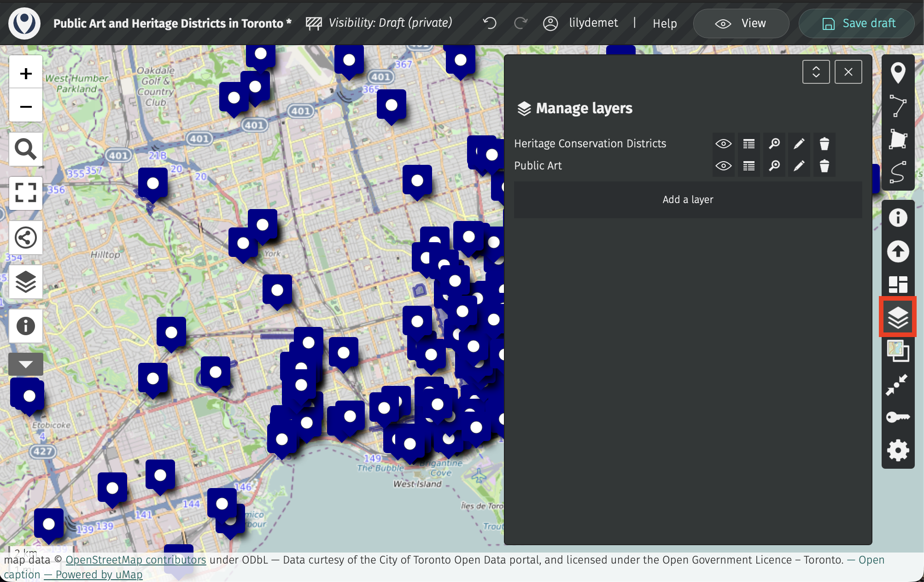Delete the Public Art layer
The height and width of the screenshot is (582, 924).
824,166
